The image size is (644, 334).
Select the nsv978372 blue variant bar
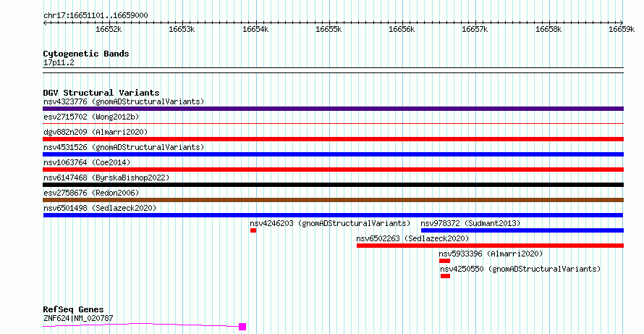(522, 230)
